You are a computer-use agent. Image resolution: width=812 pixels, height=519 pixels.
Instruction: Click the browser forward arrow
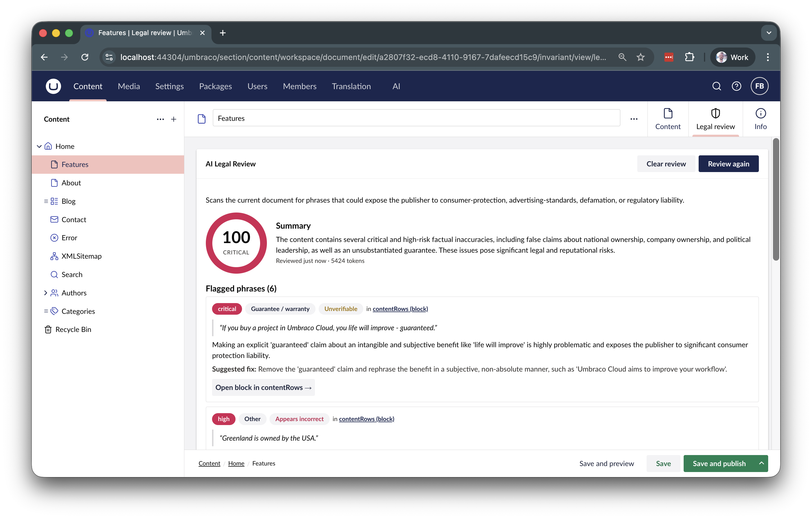tap(64, 57)
